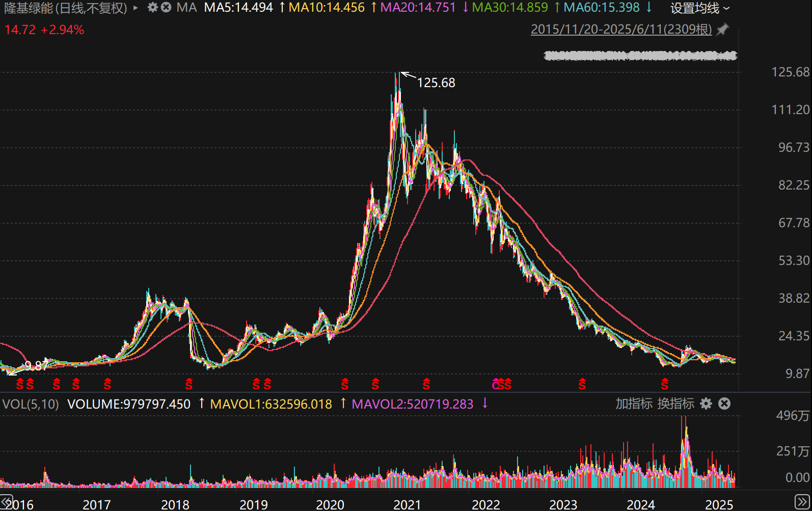Open the 2015/11/20-2025/6/11 date range link

tap(621, 30)
